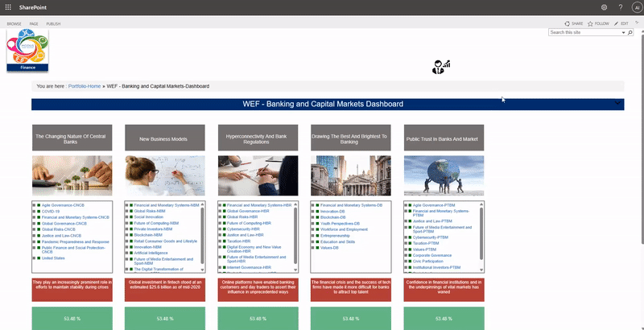This screenshot has width=644, height=330.
Task: Go to Portfolio-Home breadcrumb link
Action: 85,86
